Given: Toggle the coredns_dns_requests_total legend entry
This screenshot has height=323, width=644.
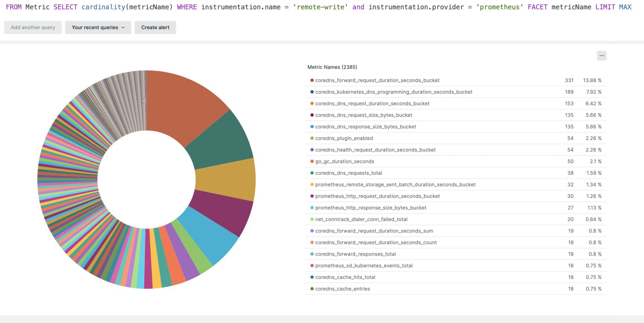Looking at the screenshot, I should (x=348, y=173).
